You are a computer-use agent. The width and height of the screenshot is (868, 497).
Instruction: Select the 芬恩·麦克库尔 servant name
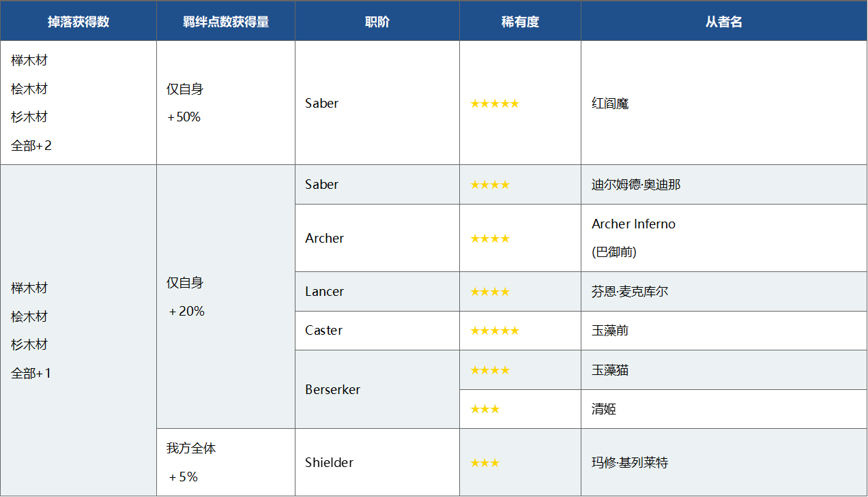(630, 292)
